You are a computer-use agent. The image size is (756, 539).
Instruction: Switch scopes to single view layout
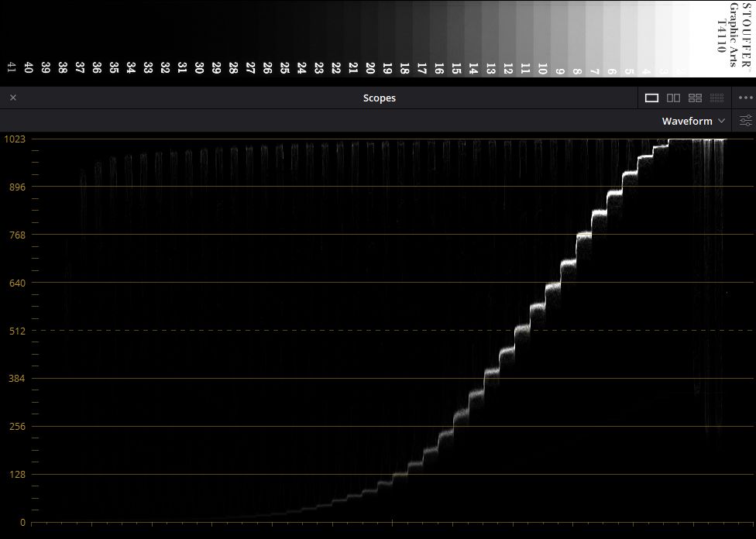(651, 98)
